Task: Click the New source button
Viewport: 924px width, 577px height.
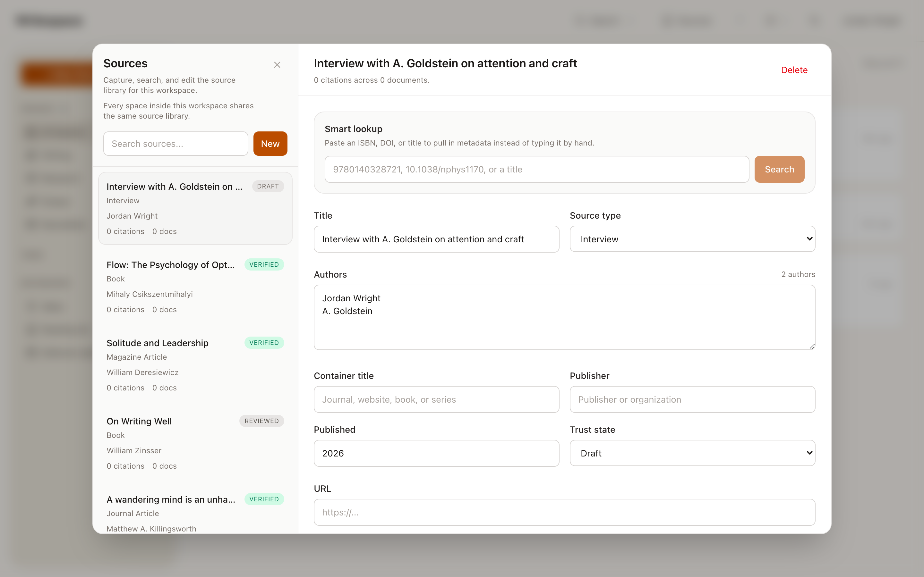Action: pyautogui.click(x=270, y=144)
